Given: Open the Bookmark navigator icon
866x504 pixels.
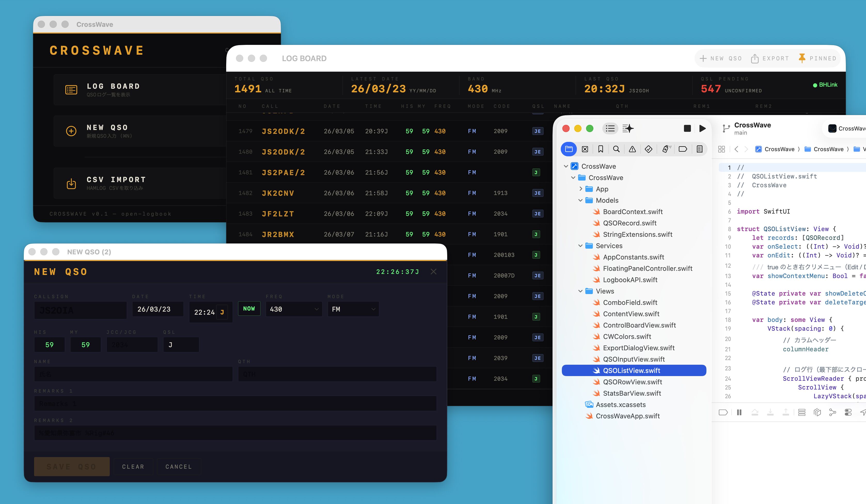Looking at the screenshot, I should 600,149.
